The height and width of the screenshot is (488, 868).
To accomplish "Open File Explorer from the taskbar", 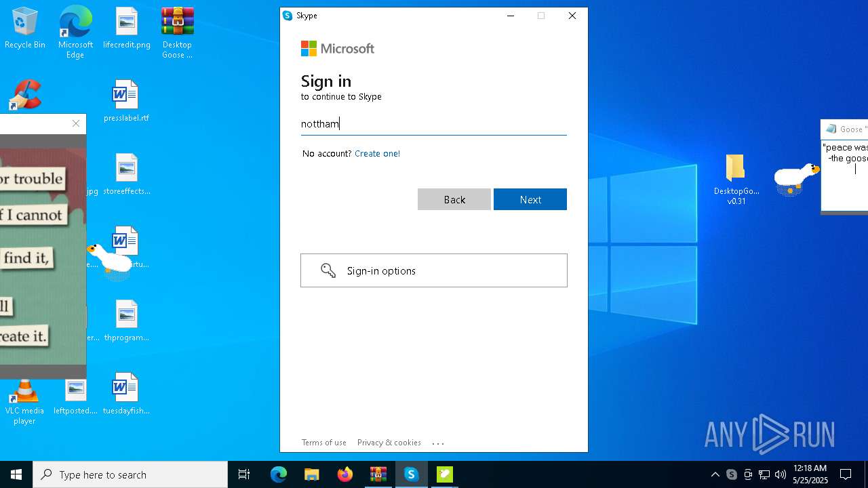I will click(x=311, y=474).
